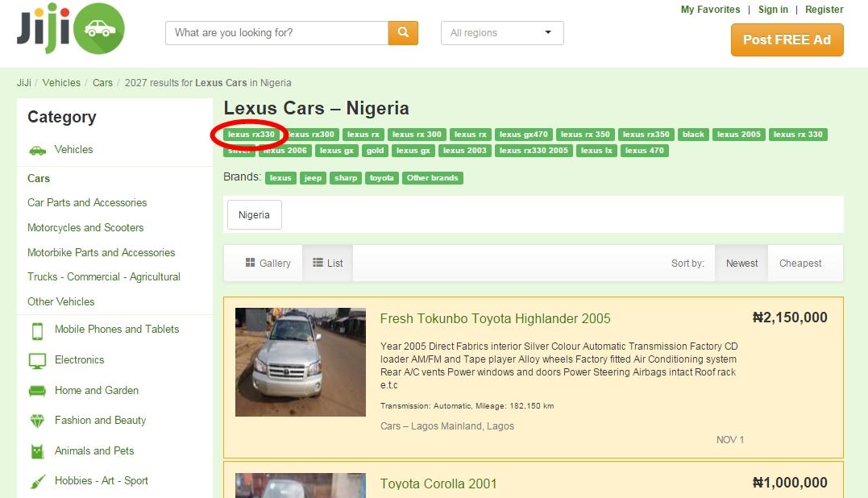Open Other brands filter
The width and height of the screenshot is (868, 498).
[432, 178]
